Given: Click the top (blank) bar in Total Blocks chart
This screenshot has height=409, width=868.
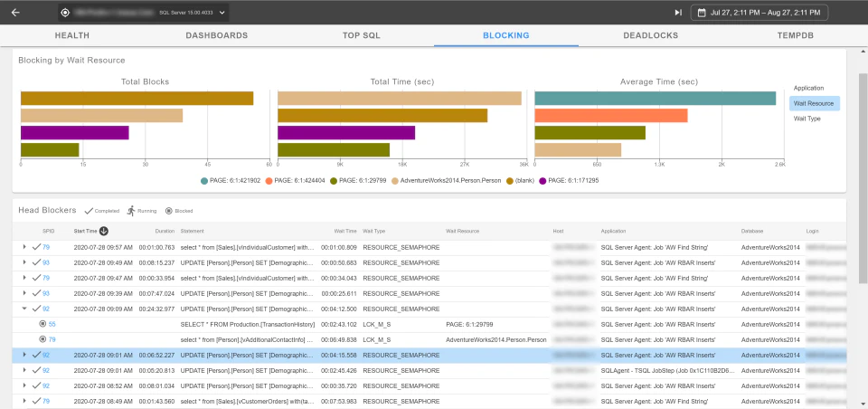Looking at the screenshot, I should click(x=137, y=98).
